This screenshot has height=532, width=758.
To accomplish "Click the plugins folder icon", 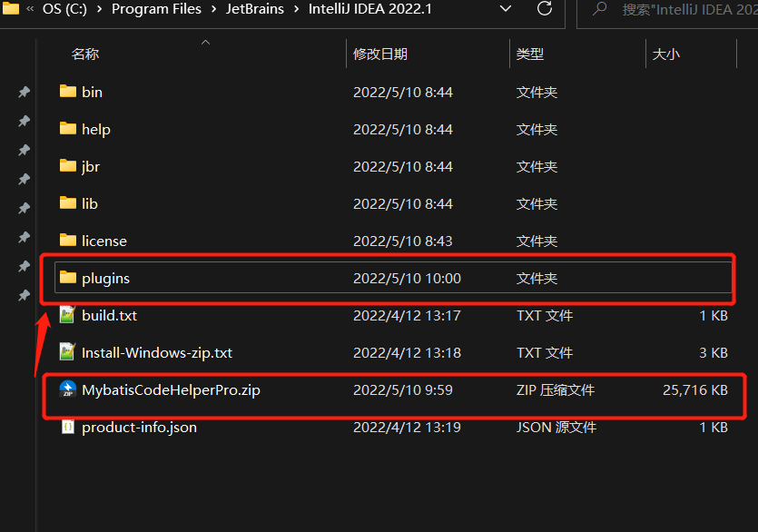I will click(68, 278).
